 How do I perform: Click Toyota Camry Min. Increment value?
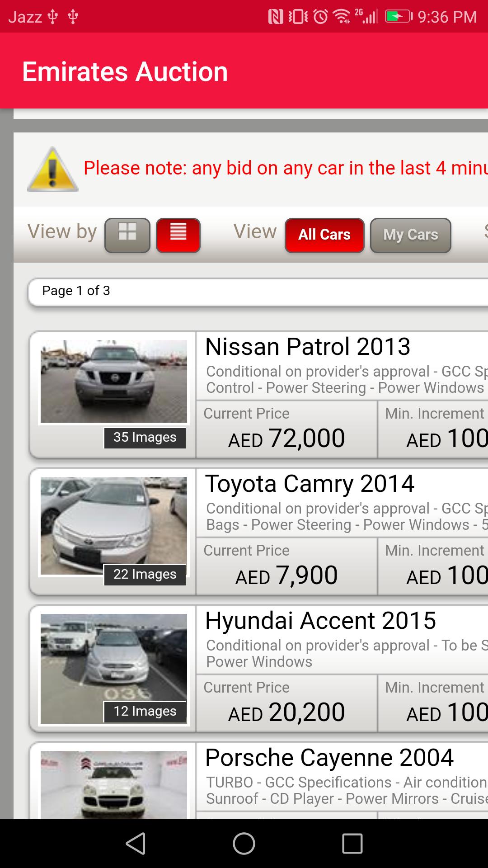tap(447, 576)
